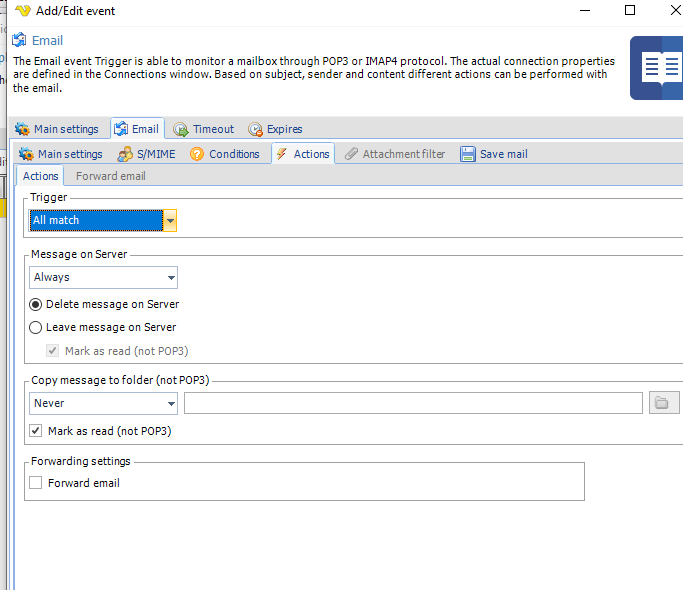Screen dimensions: 683x590
Task: Select Delete message on Server option
Action: (37, 304)
